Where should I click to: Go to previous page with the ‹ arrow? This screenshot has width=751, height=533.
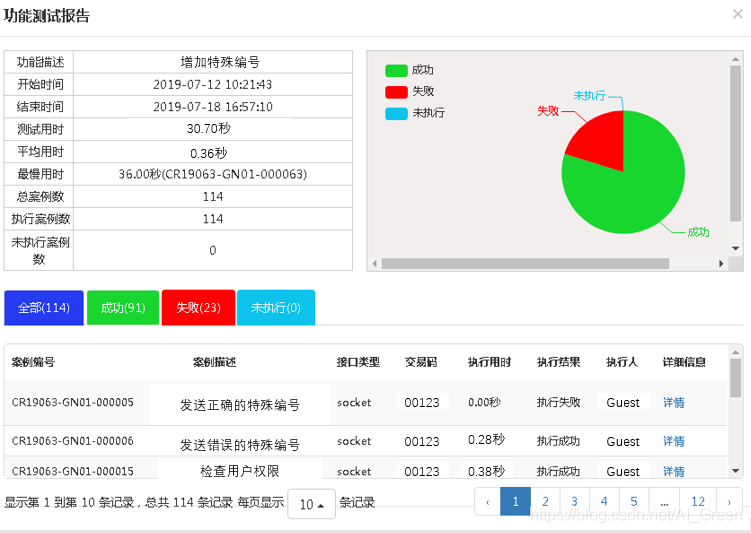[x=488, y=501]
